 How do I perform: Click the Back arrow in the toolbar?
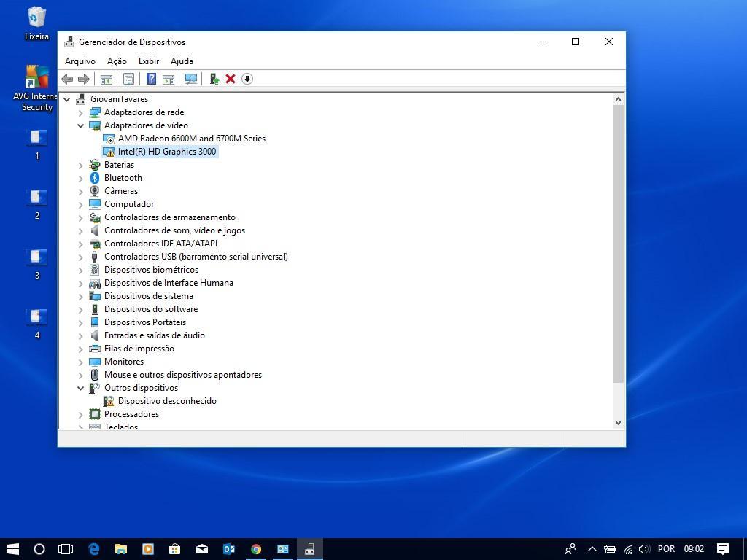tap(67, 79)
